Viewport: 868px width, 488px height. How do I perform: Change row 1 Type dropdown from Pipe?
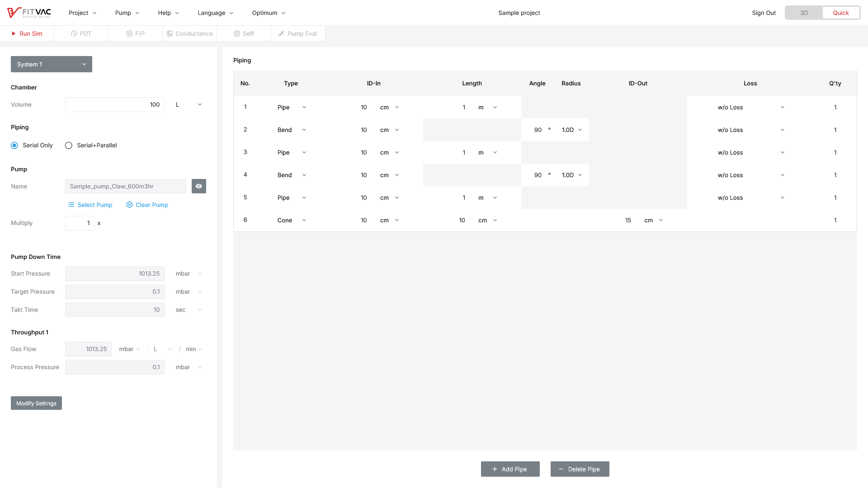pos(292,107)
